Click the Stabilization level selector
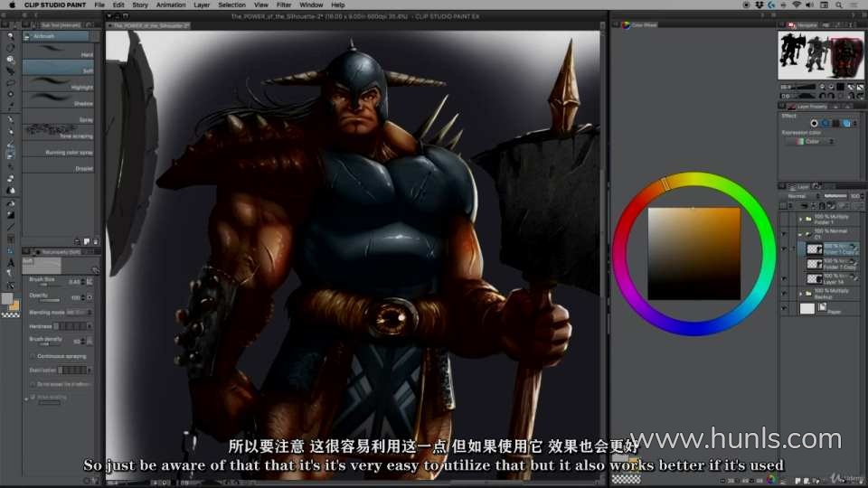Screen dimensions: 868x488 [74, 371]
